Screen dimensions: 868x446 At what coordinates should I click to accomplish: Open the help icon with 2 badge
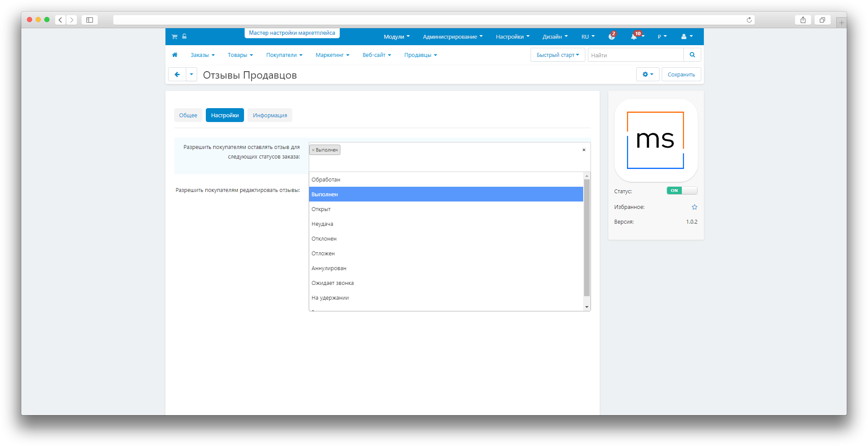[612, 36]
